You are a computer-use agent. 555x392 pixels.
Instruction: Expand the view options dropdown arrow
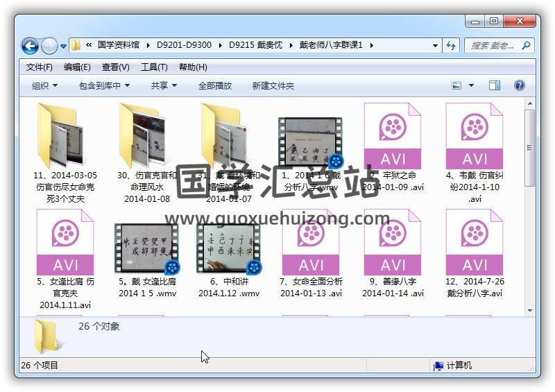(x=472, y=85)
